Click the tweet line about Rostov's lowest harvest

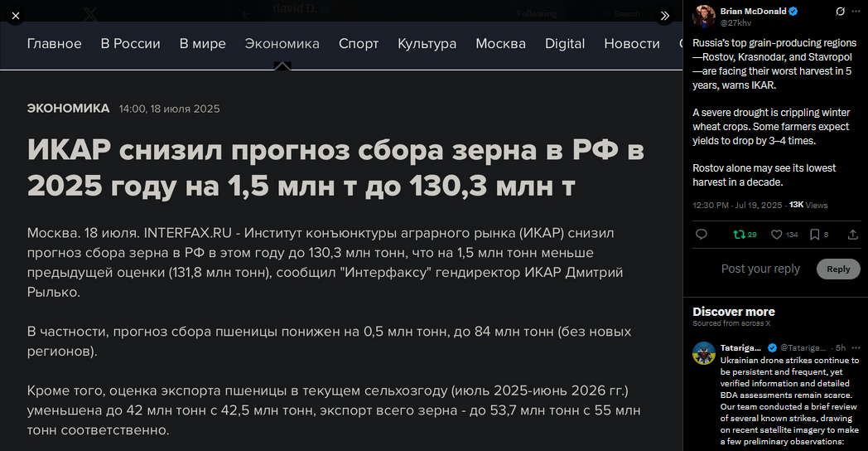(x=764, y=175)
